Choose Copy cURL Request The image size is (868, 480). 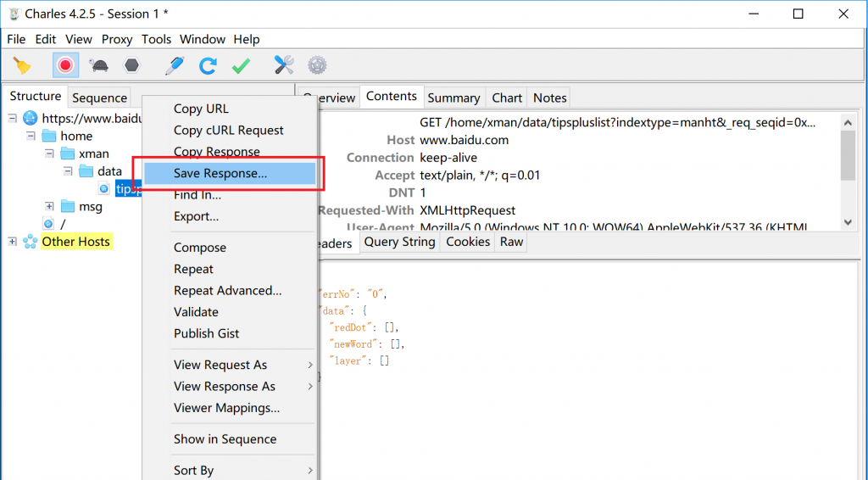[229, 131]
